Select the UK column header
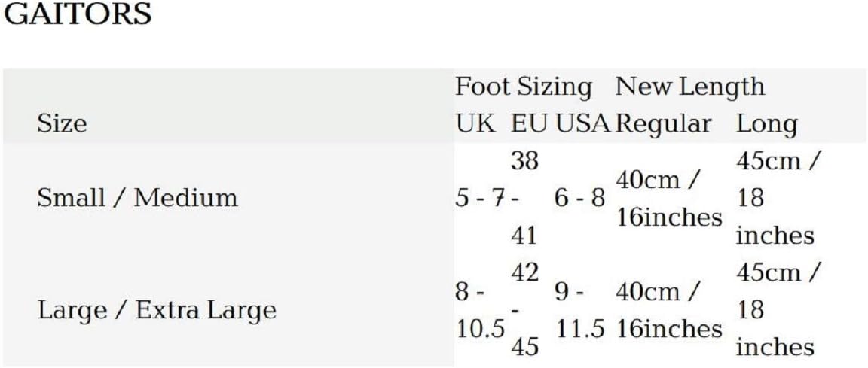This screenshot has height=368, width=868. (x=475, y=123)
